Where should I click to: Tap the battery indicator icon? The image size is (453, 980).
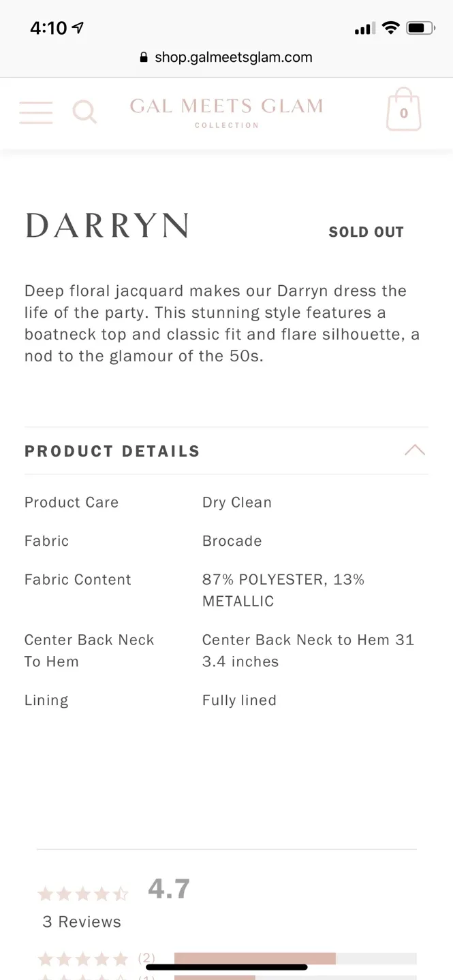(418, 28)
